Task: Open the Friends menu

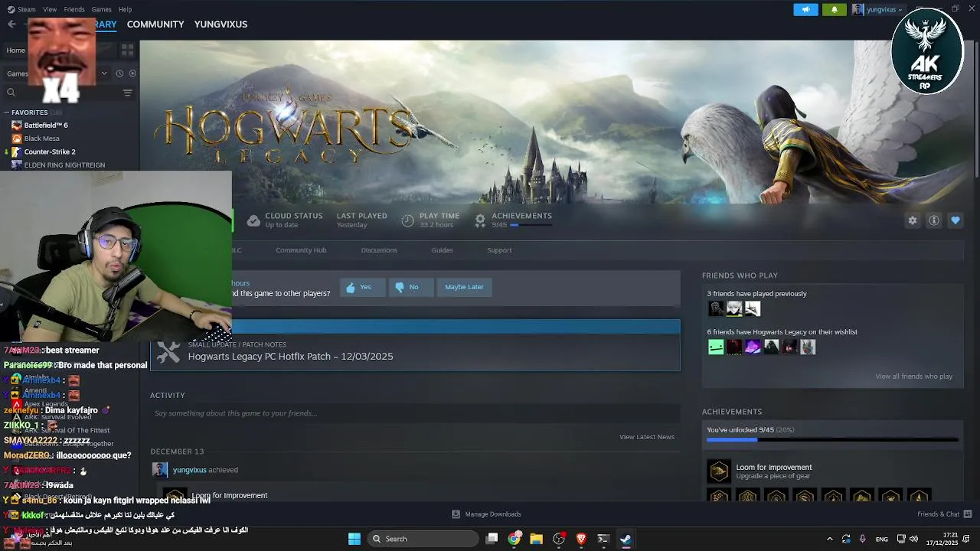Action: tap(74, 9)
